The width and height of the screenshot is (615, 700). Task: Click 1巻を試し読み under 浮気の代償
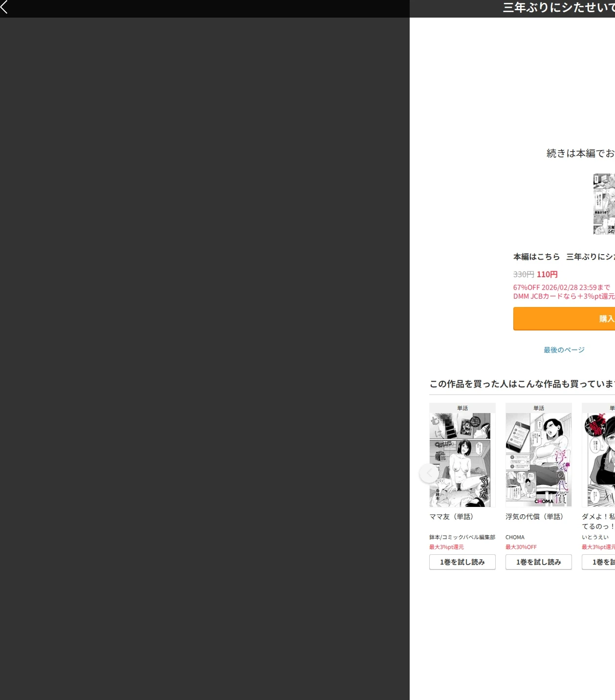(x=539, y=562)
